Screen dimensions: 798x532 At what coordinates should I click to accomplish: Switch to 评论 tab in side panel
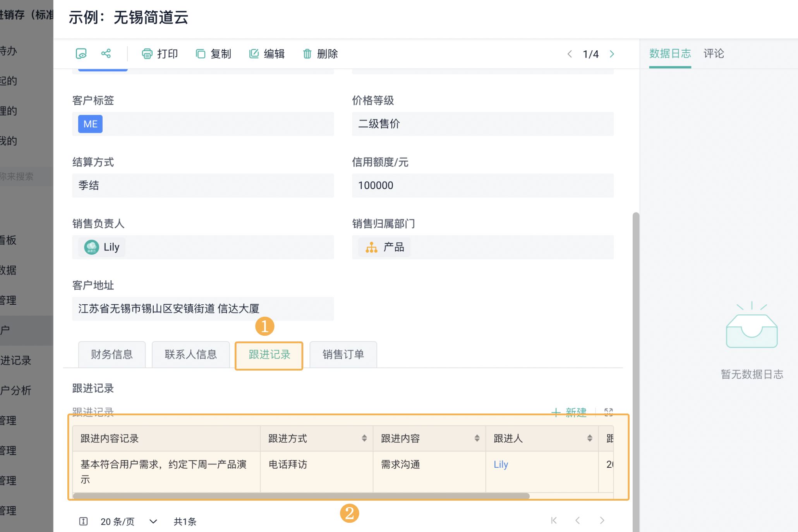[x=713, y=53]
